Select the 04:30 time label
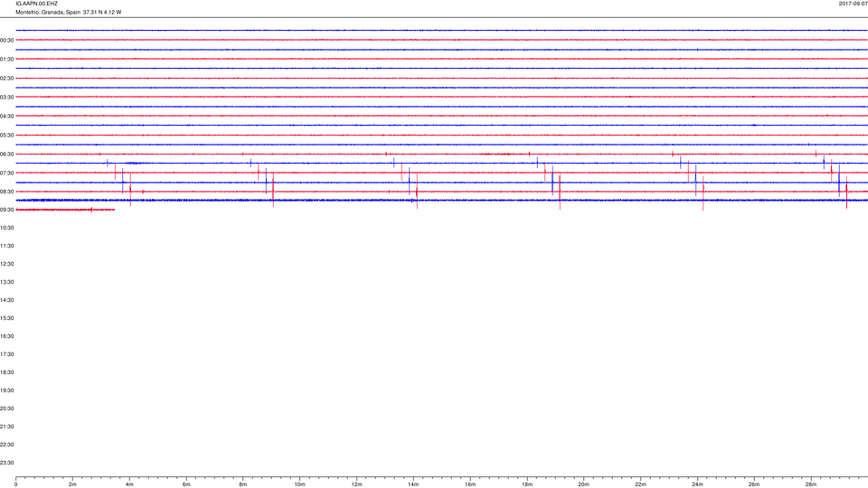This screenshot has height=488, width=868. click(6, 117)
